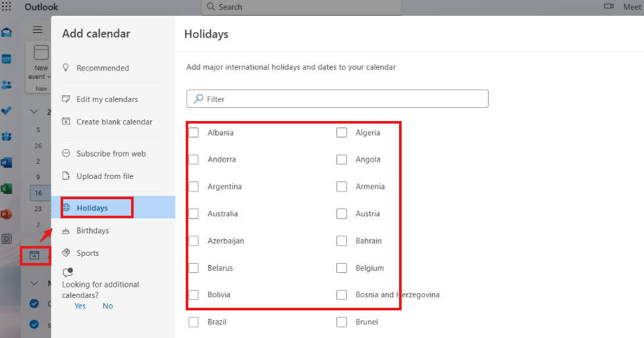Image resolution: width=644 pixels, height=338 pixels.
Task: Check the Albania holidays checkbox
Action: [194, 132]
